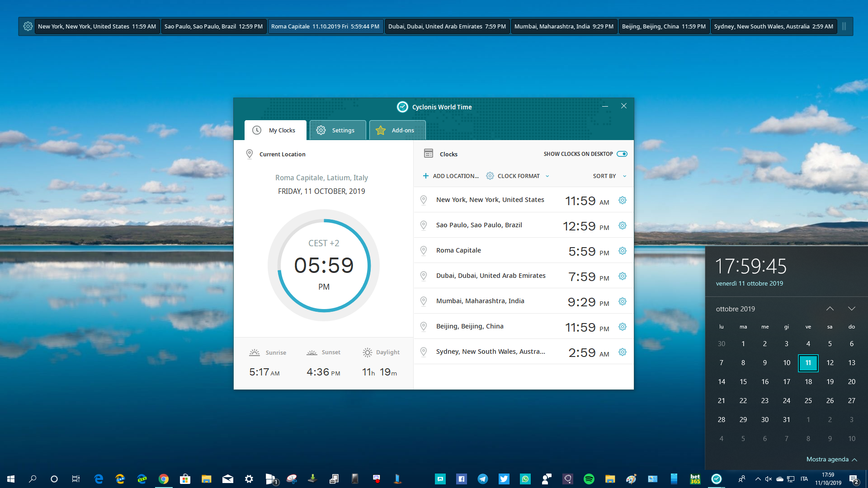Viewport: 868px width, 488px height.
Task: Go to previous month in calendar
Action: (x=830, y=309)
